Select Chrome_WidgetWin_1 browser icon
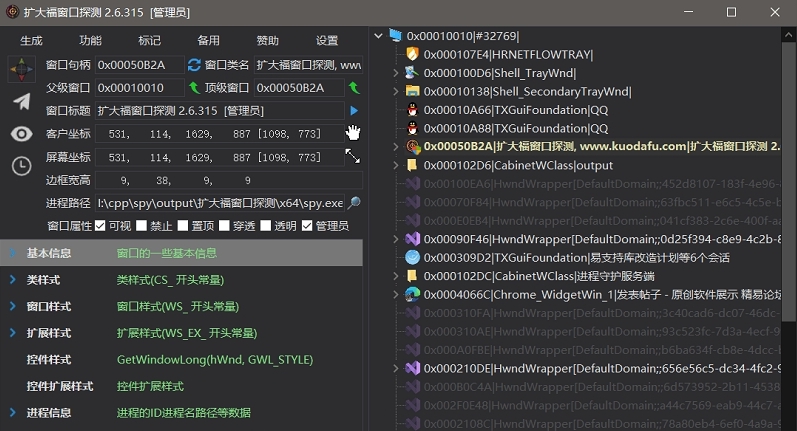Viewport: 797px width, 431px height. [412, 295]
